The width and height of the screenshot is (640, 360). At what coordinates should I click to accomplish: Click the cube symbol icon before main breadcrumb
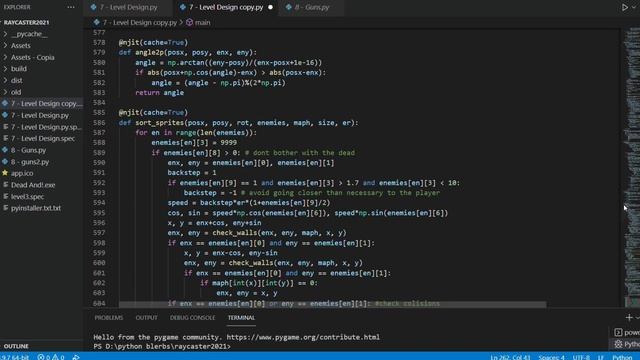189,22
